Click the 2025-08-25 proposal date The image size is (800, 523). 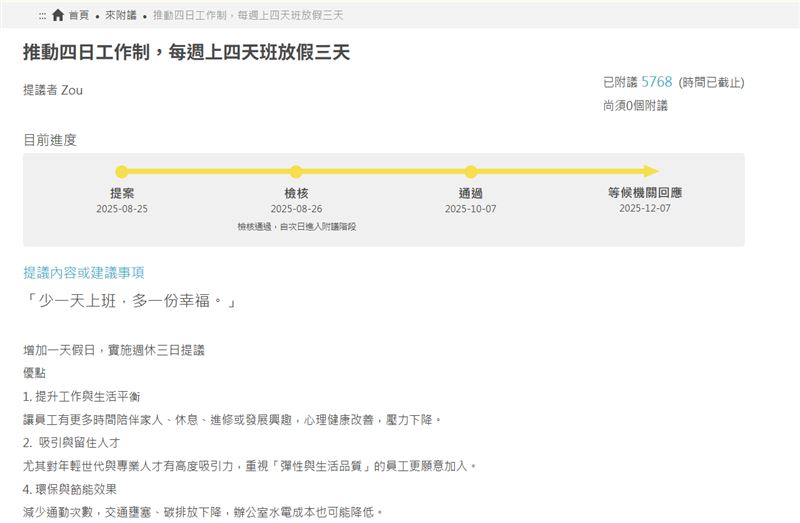tap(122, 209)
